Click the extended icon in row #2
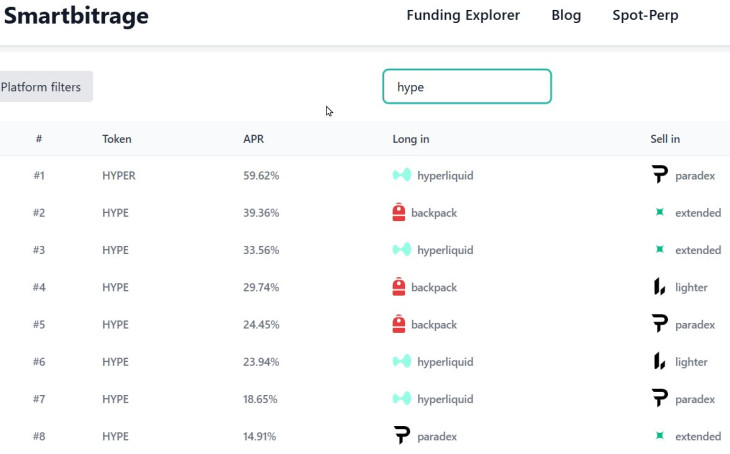Screen dimensions: 730x454 pos(660,212)
